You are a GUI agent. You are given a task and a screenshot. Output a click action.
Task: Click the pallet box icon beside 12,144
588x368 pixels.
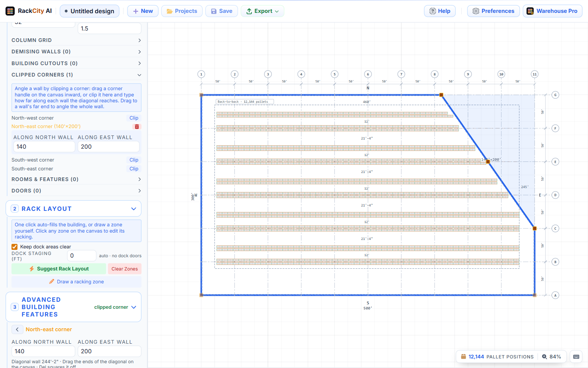pos(463,357)
